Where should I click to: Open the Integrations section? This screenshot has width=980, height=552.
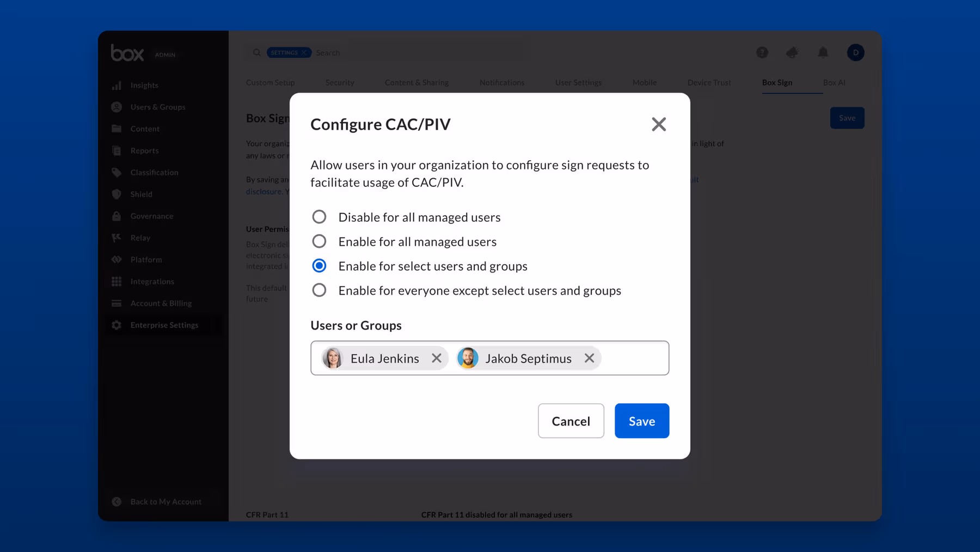coord(152,281)
